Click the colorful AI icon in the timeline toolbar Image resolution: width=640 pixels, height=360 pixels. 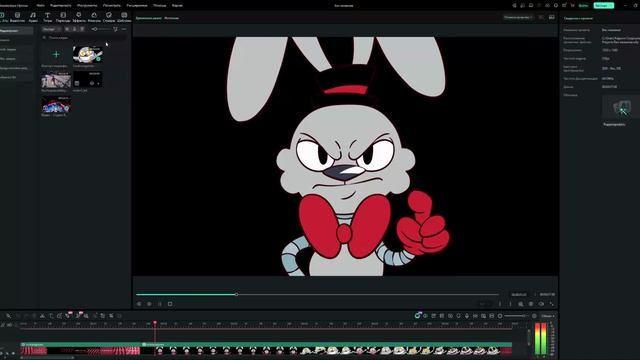(x=417, y=316)
